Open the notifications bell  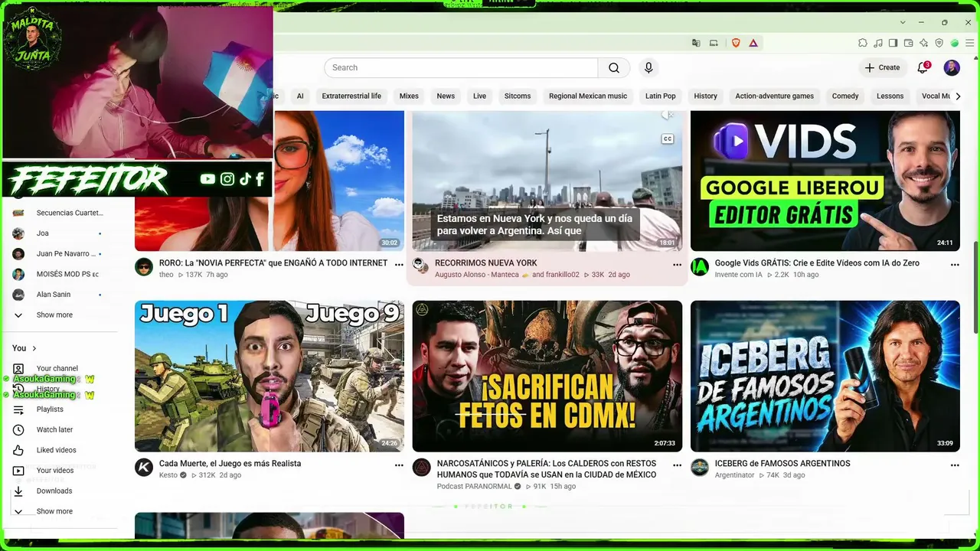923,67
